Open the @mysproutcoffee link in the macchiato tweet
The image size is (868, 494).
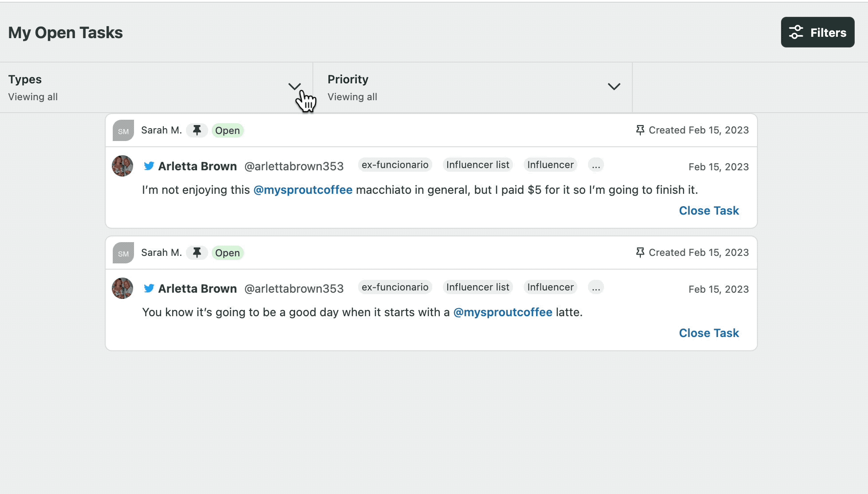(x=303, y=189)
